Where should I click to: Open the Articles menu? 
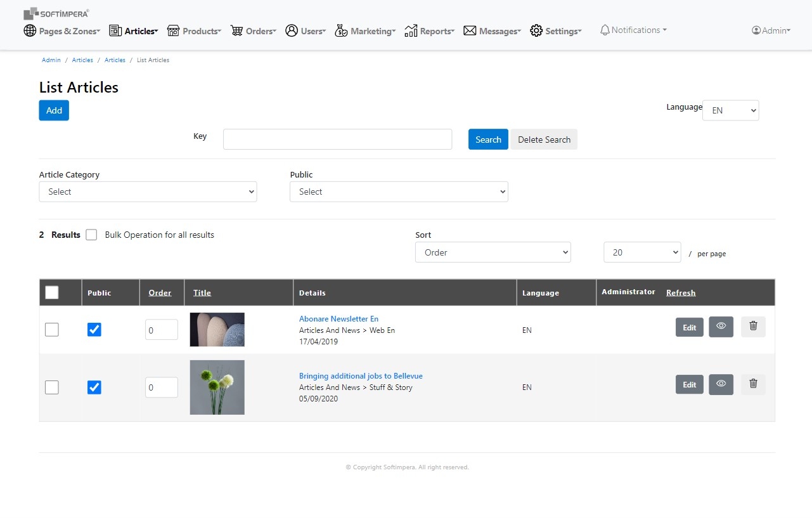pyautogui.click(x=134, y=30)
